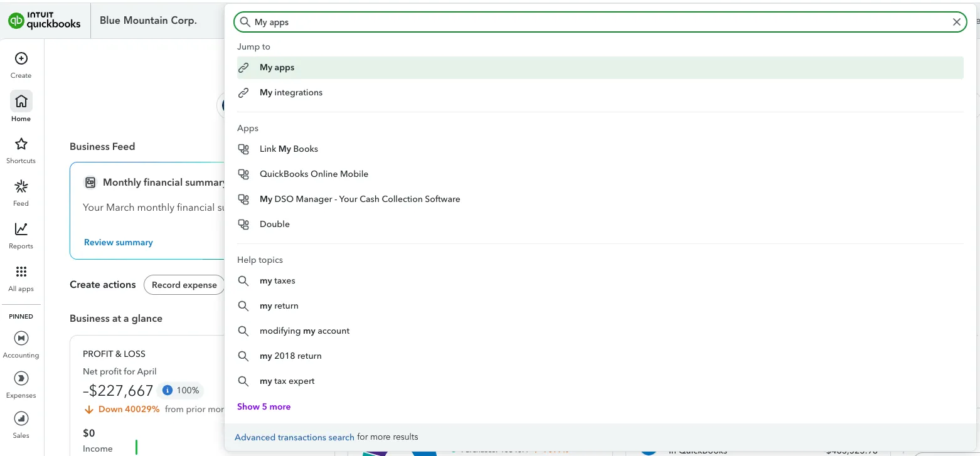The width and height of the screenshot is (980, 456).
Task: Select Link My Books app result
Action: click(600, 149)
